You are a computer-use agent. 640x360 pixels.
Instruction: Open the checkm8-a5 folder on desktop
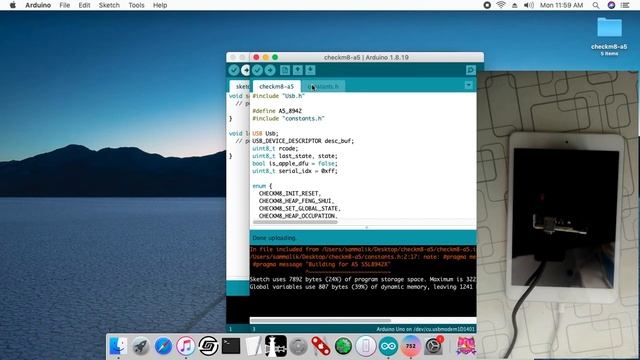(x=609, y=27)
